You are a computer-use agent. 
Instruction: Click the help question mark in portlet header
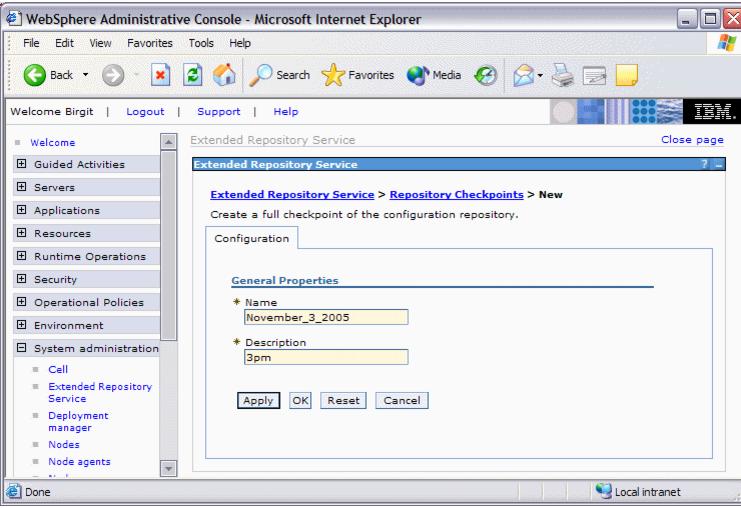(705, 164)
